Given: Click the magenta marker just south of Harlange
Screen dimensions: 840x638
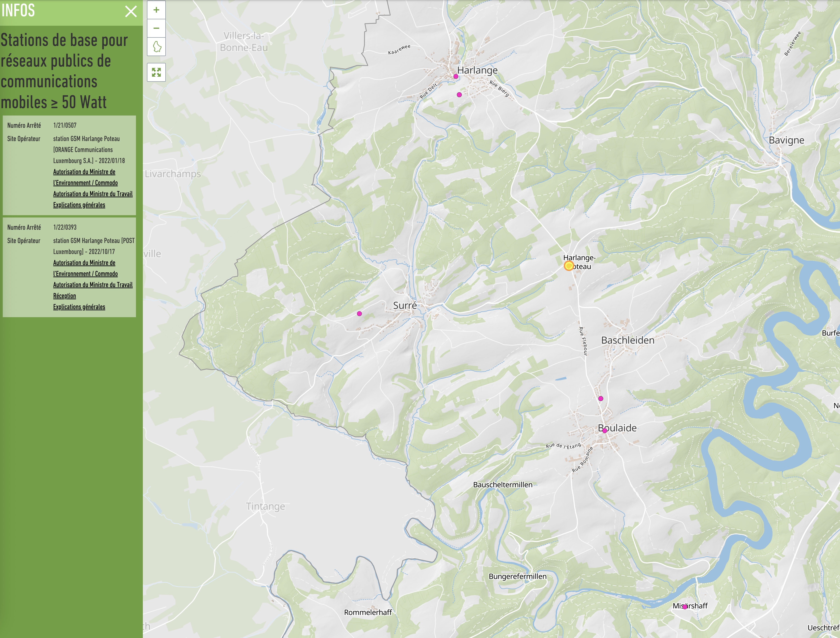Looking at the screenshot, I should [x=459, y=95].
